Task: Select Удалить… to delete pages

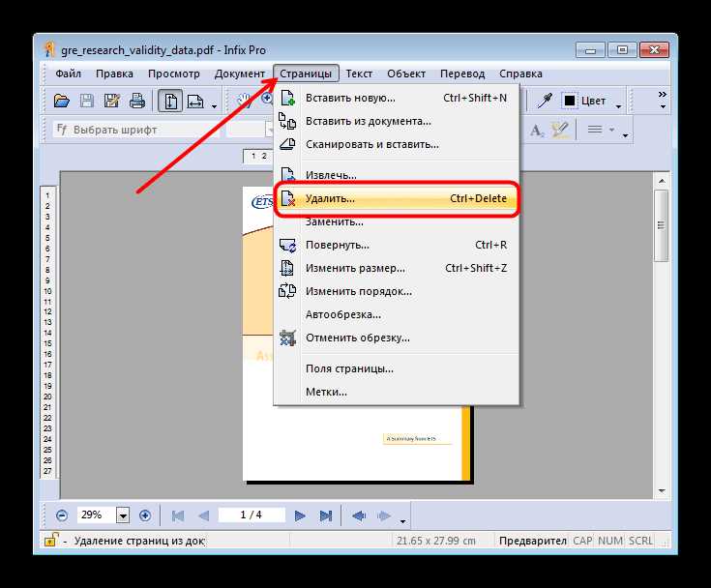Action: tap(397, 198)
